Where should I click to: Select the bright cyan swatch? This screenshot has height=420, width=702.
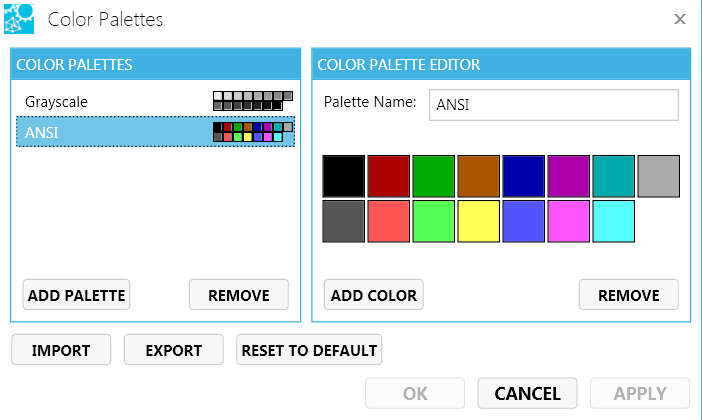[613, 221]
